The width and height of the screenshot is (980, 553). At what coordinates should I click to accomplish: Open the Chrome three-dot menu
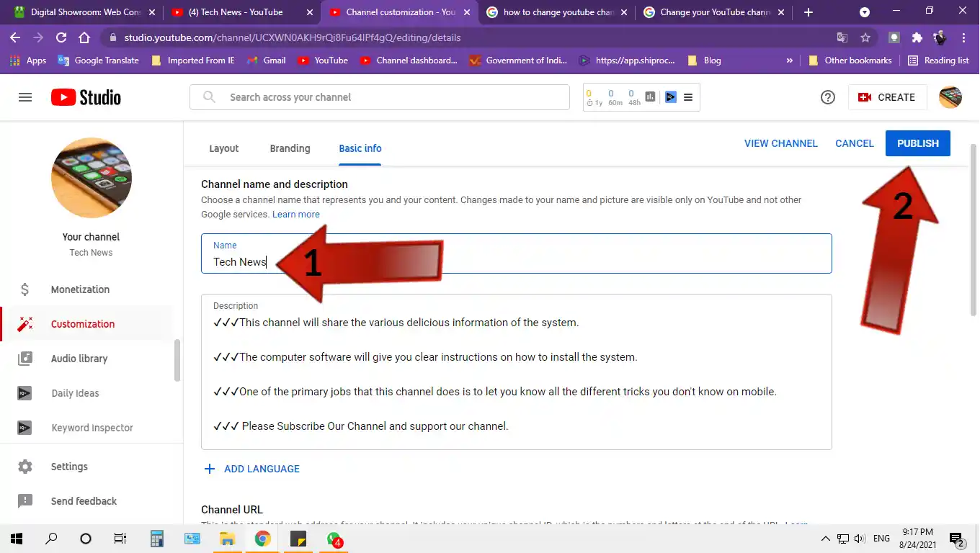point(964,37)
